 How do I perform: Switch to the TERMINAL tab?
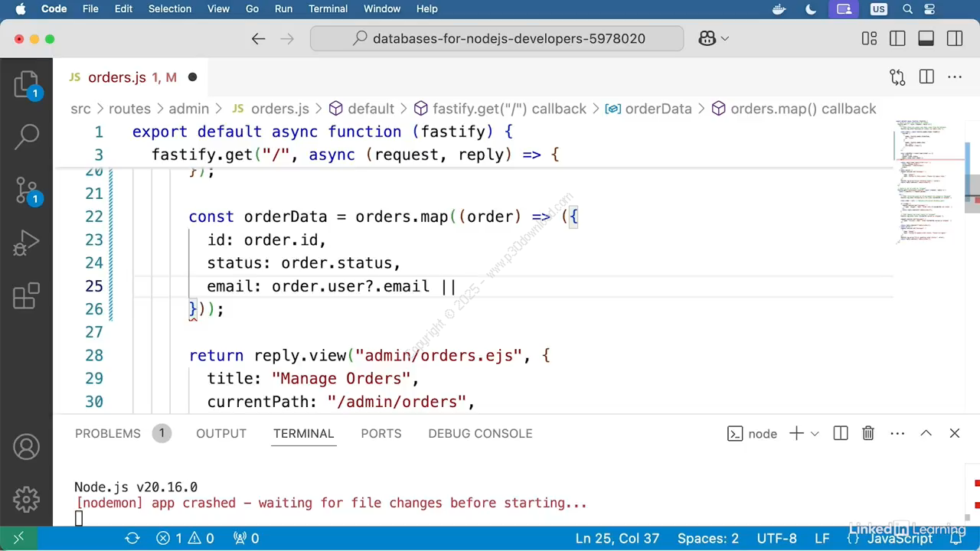click(304, 433)
